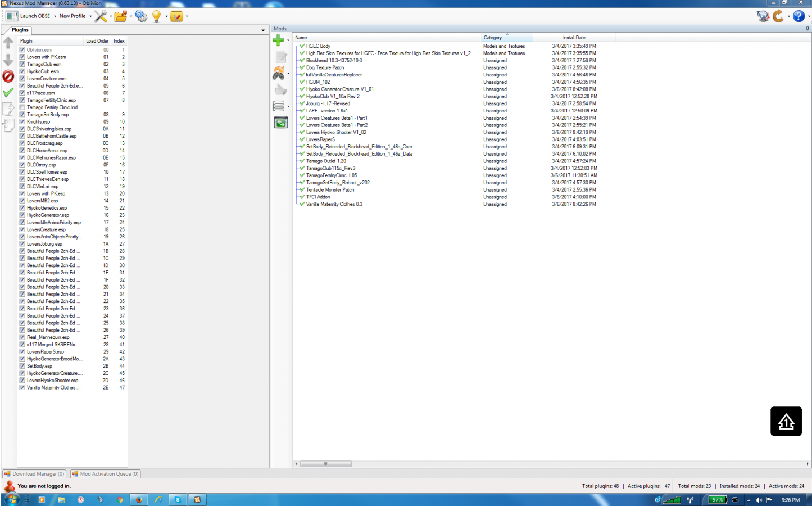The width and height of the screenshot is (812, 506).
Task: Uncheck the Knights.esp plugin
Action: pos(22,121)
